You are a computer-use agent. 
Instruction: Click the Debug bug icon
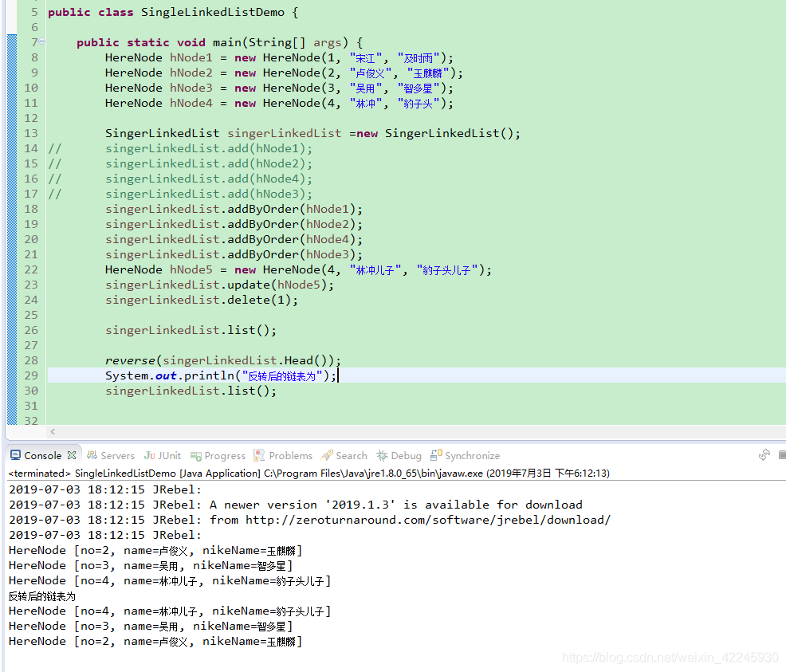382,455
